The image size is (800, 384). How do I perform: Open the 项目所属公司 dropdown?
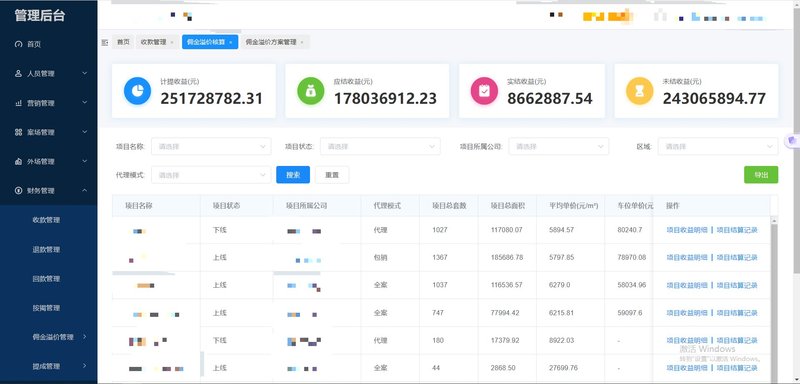pyautogui.click(x=559, y=146)
